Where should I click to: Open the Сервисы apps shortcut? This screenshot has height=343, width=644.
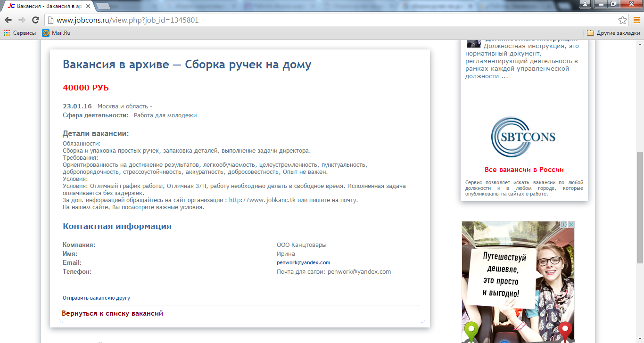pos(20,33)
